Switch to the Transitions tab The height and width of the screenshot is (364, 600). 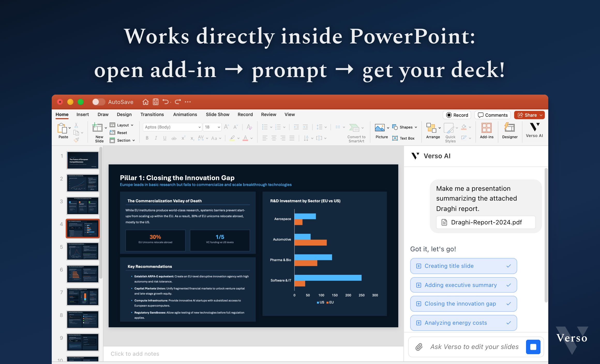click(x=152, y=115)
